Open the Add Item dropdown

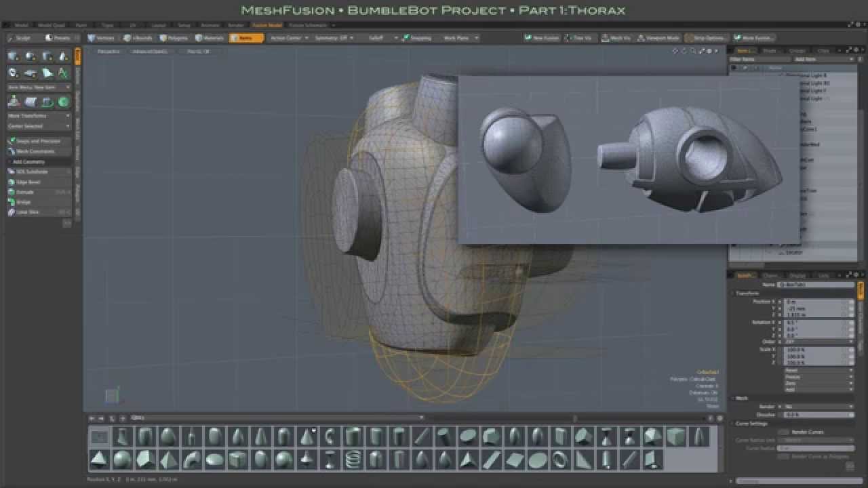825,60
